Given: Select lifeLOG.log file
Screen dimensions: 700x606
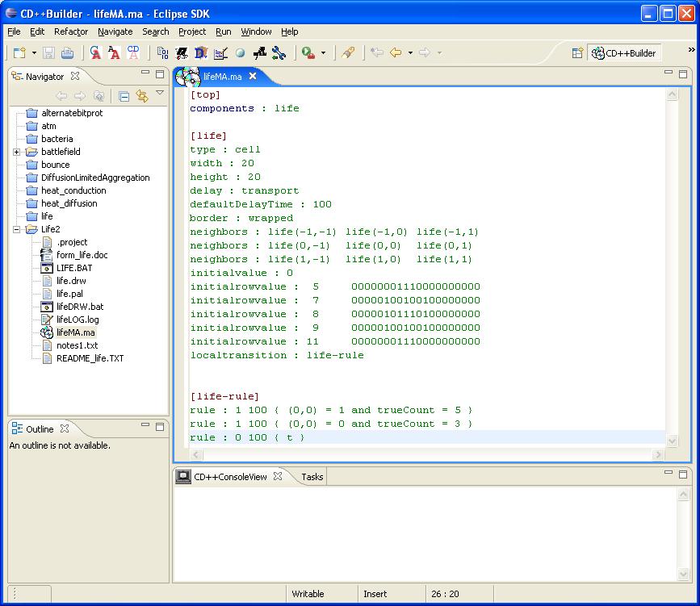Looking at the screenshot, I should point(78,320).
